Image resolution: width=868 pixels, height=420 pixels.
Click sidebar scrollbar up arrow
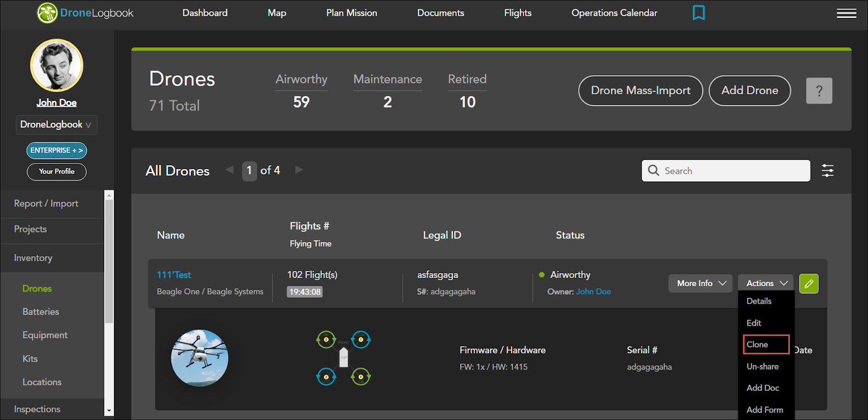pos(109,195)
